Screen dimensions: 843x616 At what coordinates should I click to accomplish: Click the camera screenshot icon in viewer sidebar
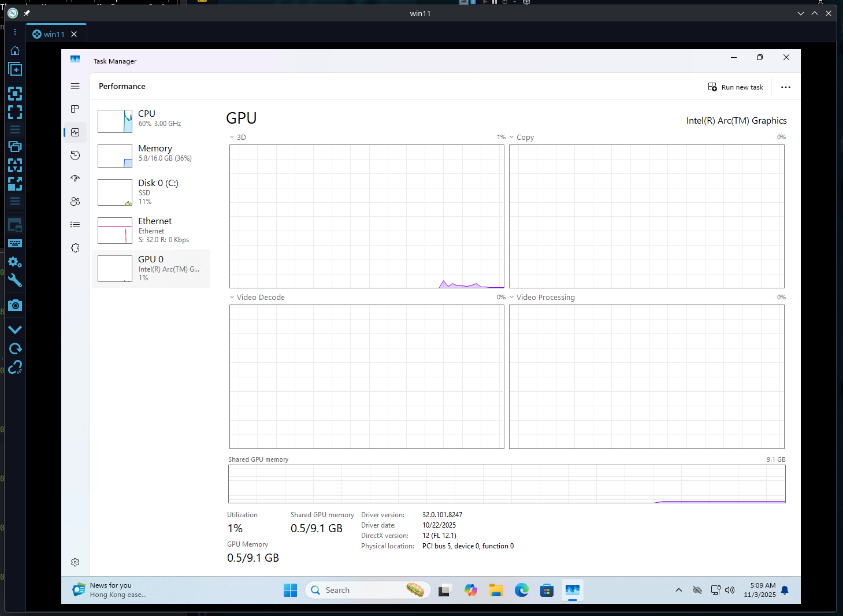tap(15, 305)
